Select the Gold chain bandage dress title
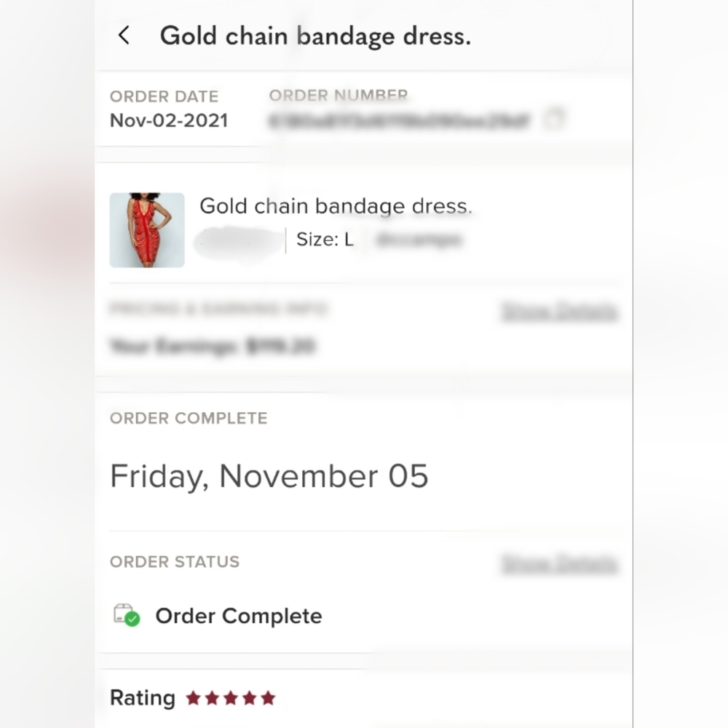 (x=336, y=206)
